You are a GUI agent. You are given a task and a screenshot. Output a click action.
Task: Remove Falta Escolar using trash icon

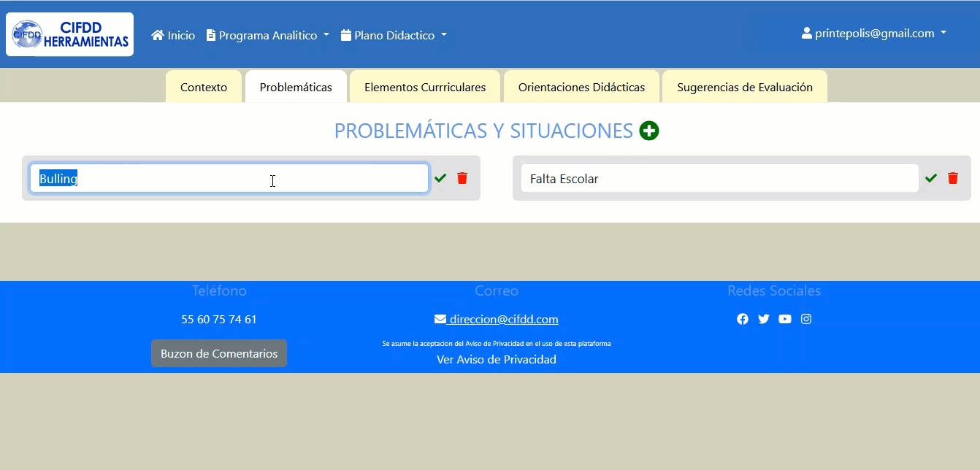click(953, 178)
